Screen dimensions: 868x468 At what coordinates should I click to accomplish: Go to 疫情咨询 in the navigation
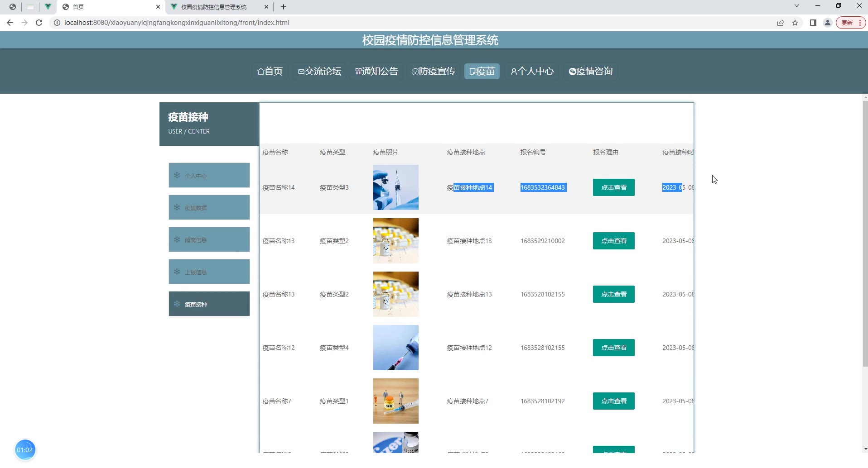tap(591, 71)
